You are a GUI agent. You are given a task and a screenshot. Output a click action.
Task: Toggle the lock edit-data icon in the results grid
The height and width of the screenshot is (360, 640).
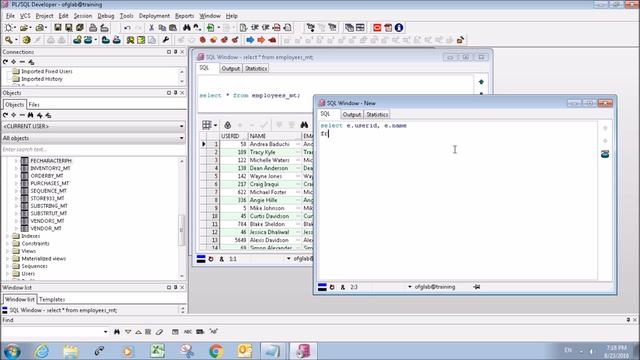(228, 125)
